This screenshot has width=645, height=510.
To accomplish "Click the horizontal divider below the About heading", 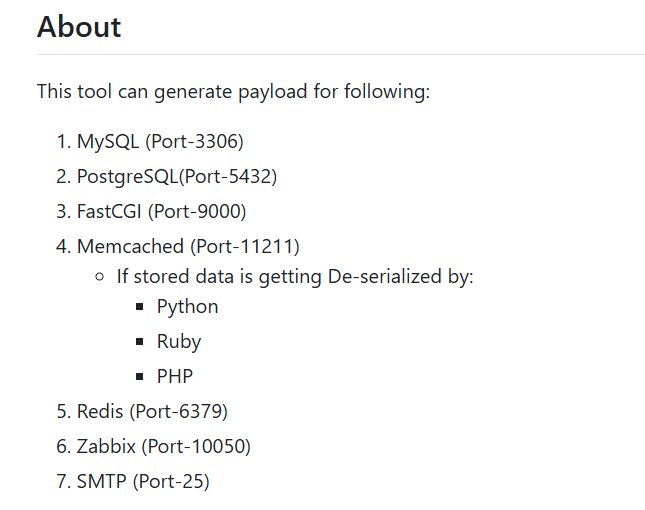I will pyautogui.click(x=340, y=54).
